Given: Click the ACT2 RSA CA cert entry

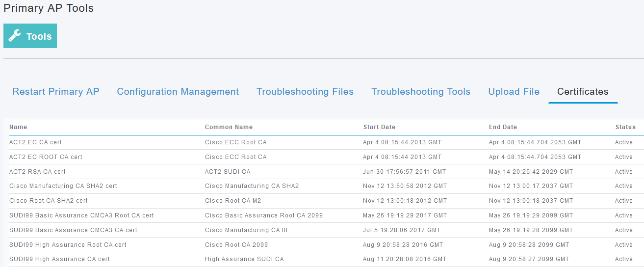Looking at the screenshot, I should 37,172.
